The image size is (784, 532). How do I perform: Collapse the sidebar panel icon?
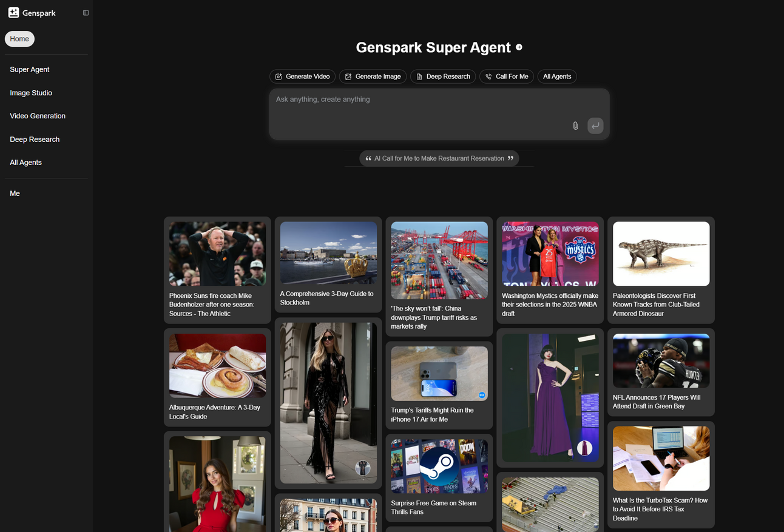click(x=86, y=13)
